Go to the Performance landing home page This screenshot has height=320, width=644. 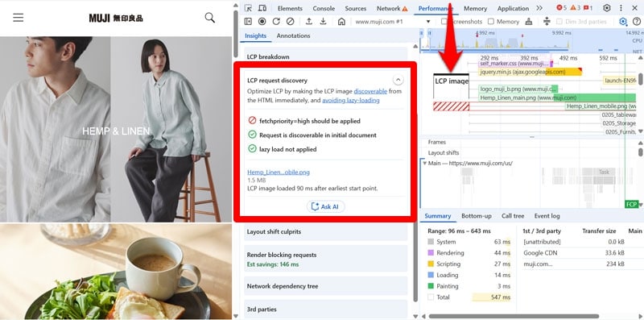pos(341,22)
